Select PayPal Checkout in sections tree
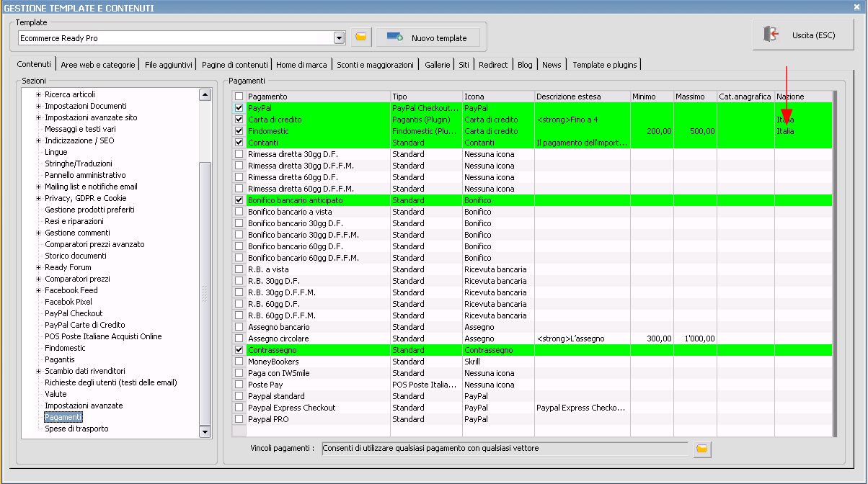This screenshot has height=484, width=868. (x=74, y=313)
